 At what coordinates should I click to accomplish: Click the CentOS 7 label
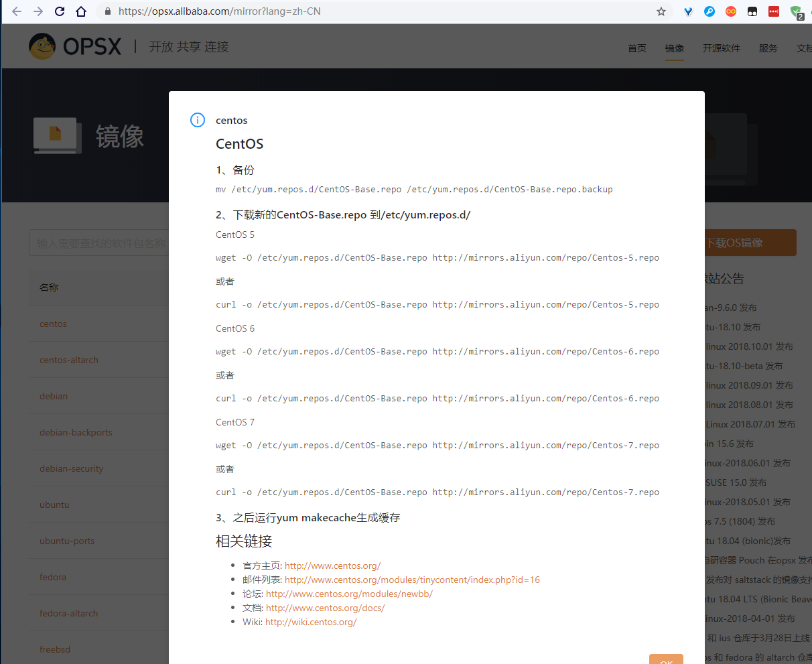(235, 422)
